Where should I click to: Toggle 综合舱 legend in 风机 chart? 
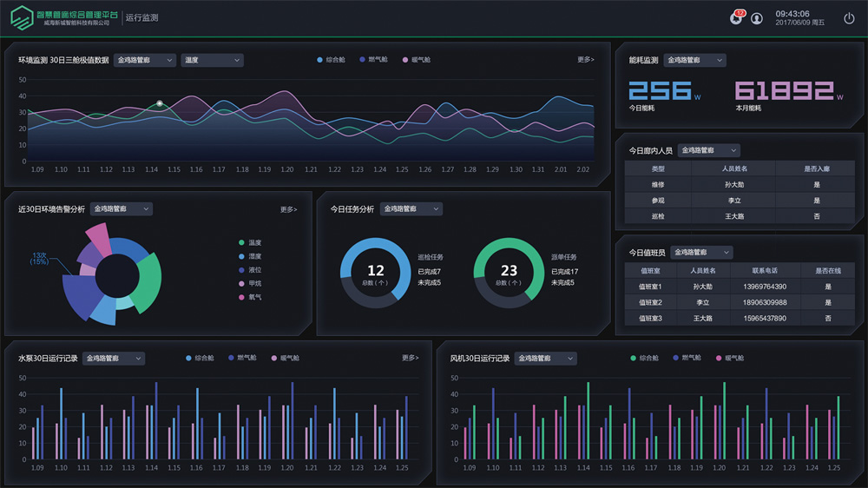(644, 359)
